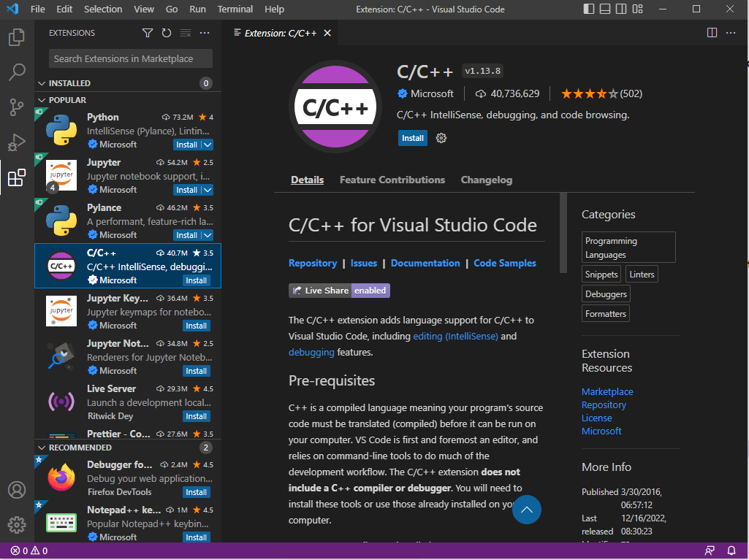
Task: Toggle panel layout icon in title bar
Action: [x=605, y=9]
